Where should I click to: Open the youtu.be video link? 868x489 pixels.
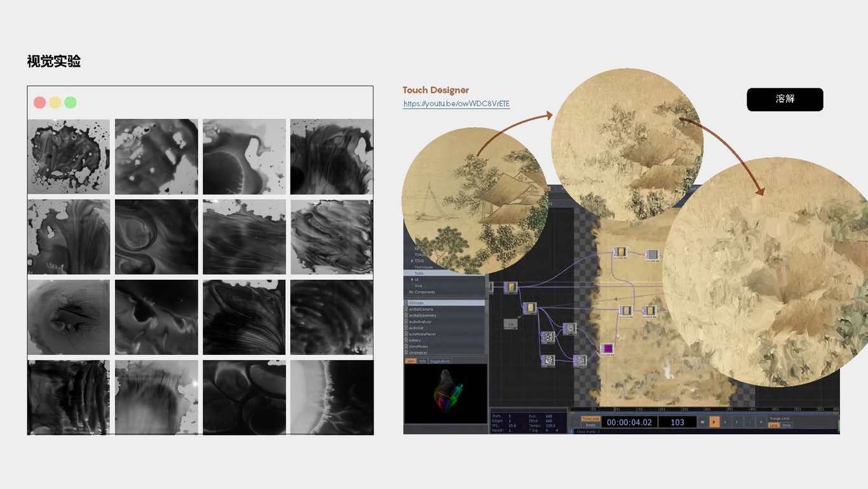(456, 104)
